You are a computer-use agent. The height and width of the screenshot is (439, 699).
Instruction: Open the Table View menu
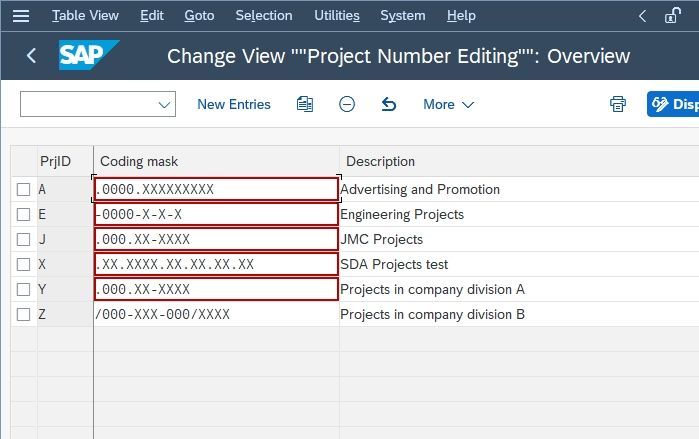[x=85, y=16]
